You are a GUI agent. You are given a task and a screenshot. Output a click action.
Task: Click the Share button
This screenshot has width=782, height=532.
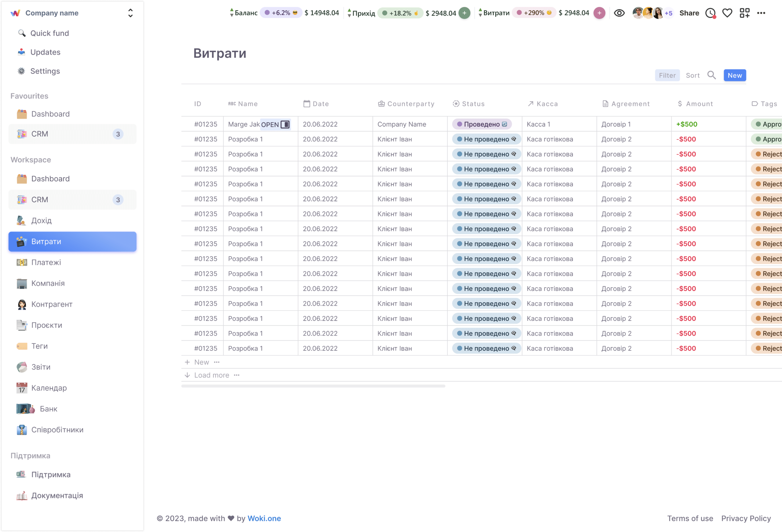pos(689,13)
